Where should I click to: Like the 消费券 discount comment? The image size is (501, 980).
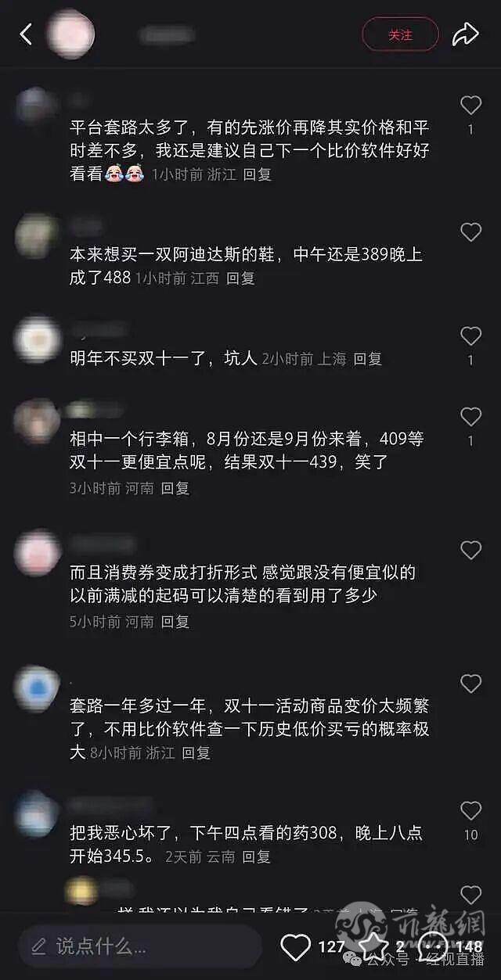click(x=470, y=551)
